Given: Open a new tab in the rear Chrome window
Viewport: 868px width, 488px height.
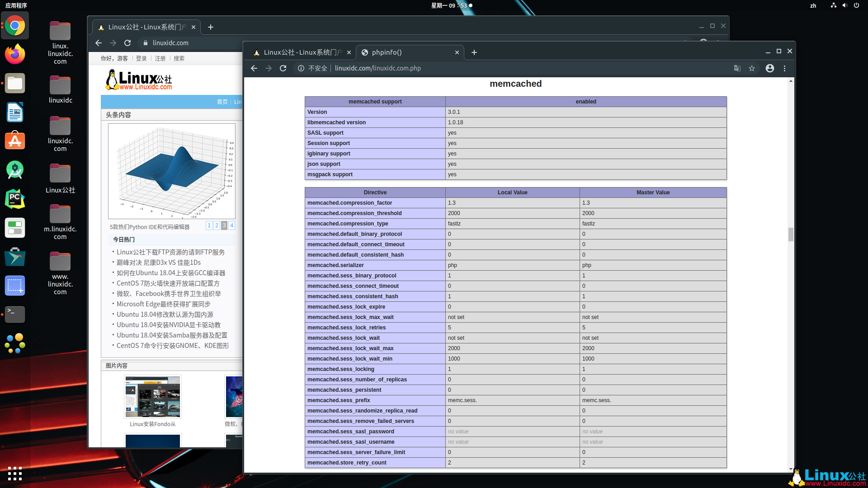Looking at the screenshot, I should tap(211, 27).
